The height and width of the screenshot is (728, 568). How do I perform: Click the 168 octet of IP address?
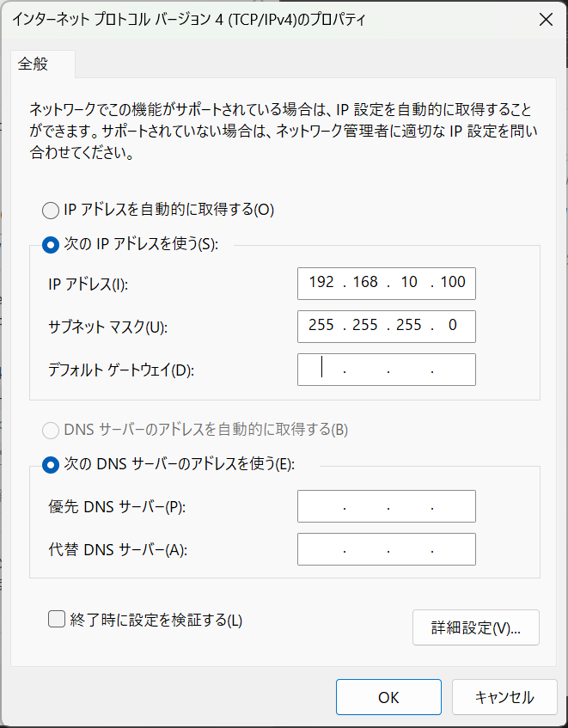[365, 284]
